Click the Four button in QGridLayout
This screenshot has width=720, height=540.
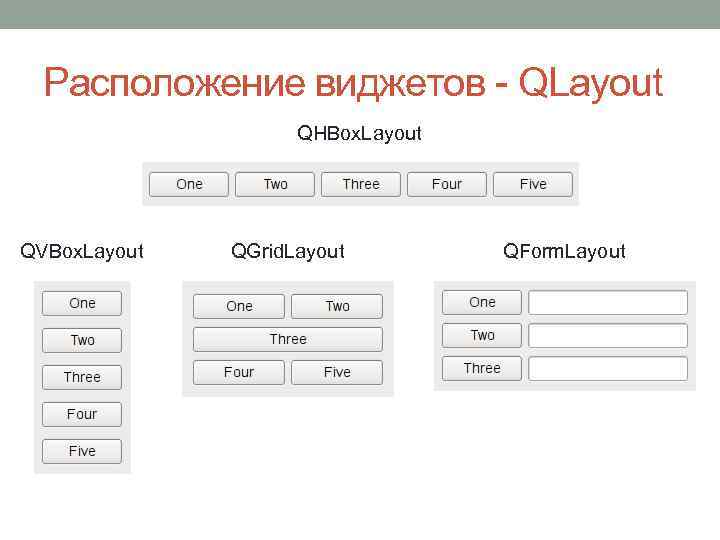pyautogui.click(x=239, y=372)
